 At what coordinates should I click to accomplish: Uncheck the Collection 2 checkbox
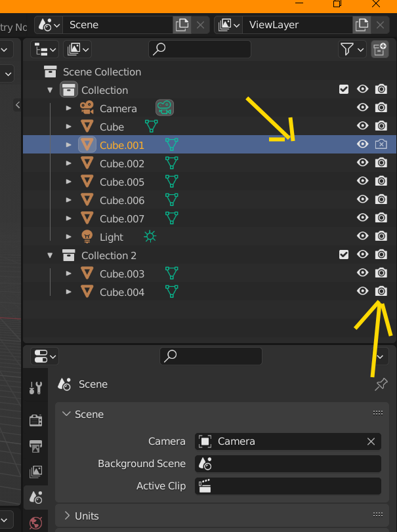point(344,255)
